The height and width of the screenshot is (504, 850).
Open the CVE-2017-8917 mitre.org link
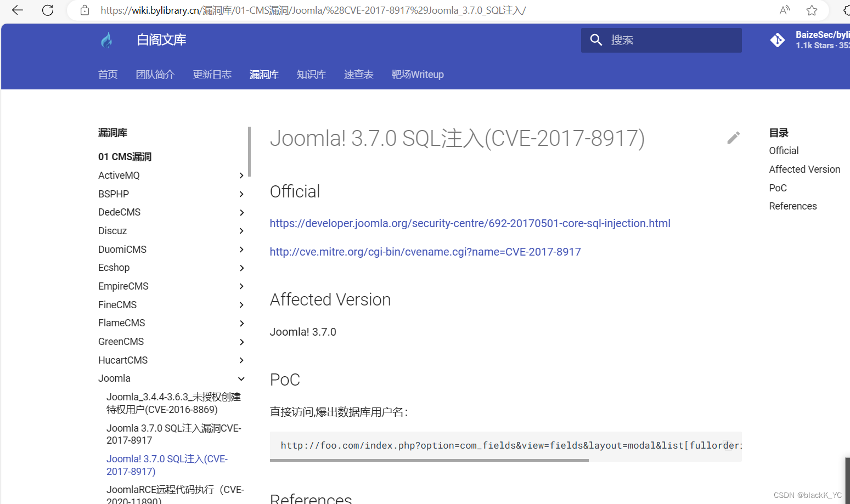[x=425, y=251]
